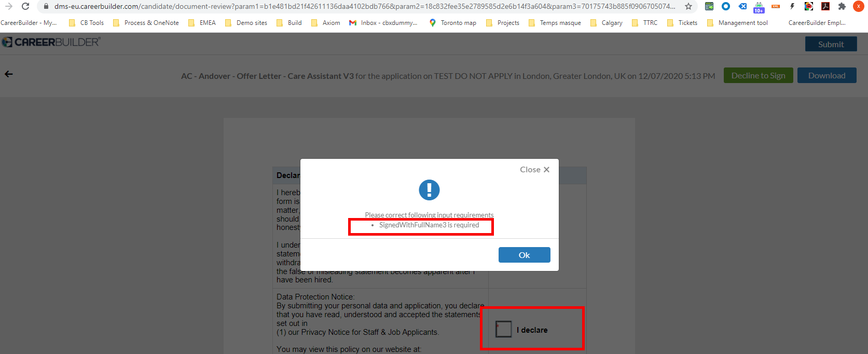The image size is (868, 354).
Task: Open the orange XML extension icon
Action: [776, 6]
